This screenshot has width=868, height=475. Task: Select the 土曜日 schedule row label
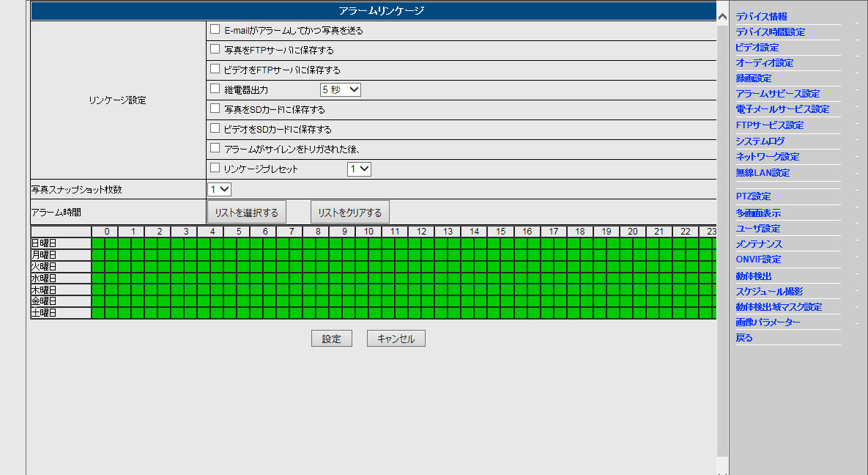click(x=61, y=312)
